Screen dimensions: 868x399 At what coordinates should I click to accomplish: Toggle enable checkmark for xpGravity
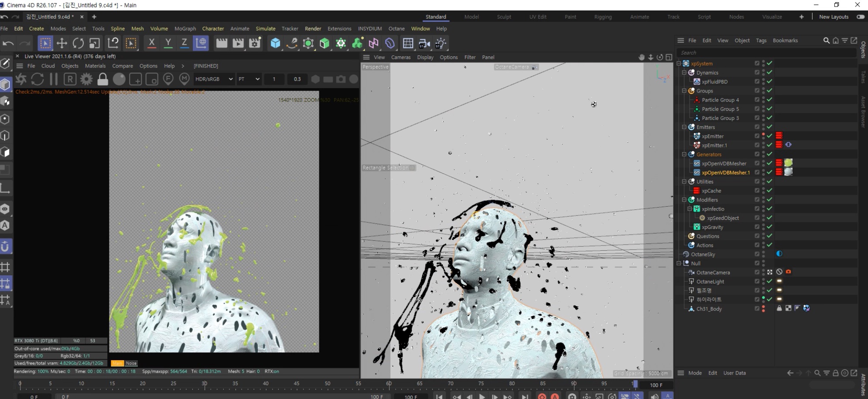[x=769, y=227]
